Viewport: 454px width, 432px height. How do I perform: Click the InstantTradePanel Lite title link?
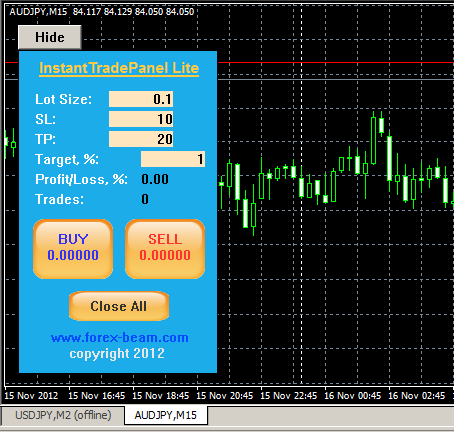[119, 68]
